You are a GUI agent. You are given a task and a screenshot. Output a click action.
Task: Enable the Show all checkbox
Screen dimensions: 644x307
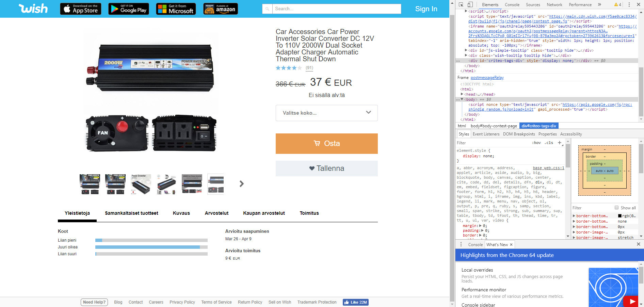click(616, 208)
